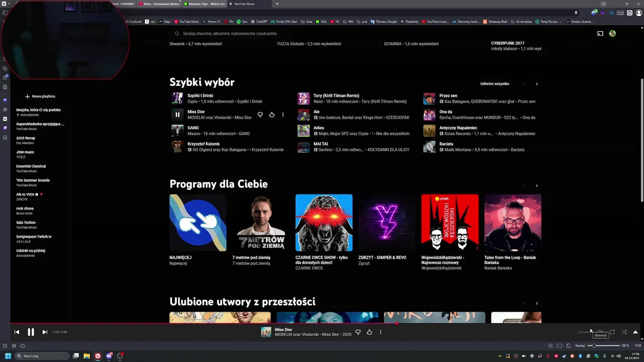
Task: Toggle shuffle in the player bar
Action: coord(624,332)
